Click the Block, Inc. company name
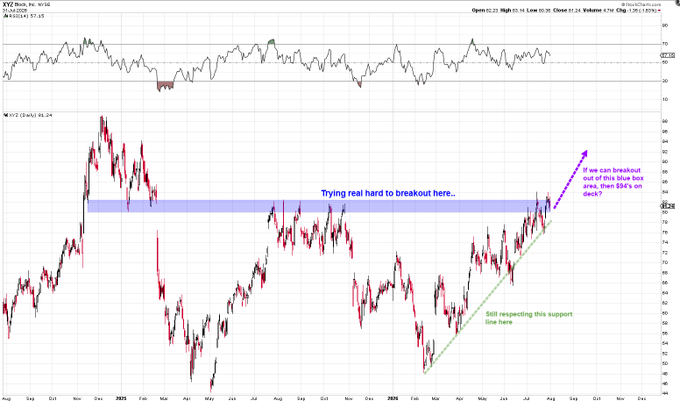The height and width of the screenshot is (401, 680). coord(25,4)
